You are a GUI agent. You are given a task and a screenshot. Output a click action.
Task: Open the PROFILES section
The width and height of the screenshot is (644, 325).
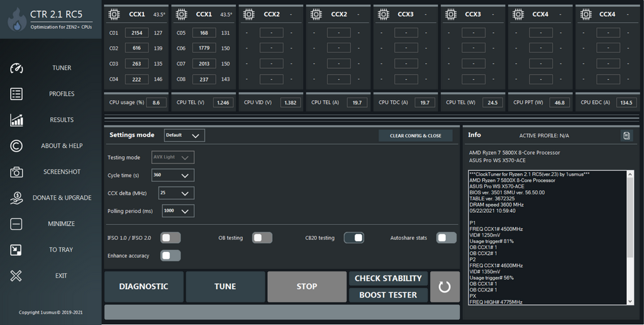coord(62,94)
